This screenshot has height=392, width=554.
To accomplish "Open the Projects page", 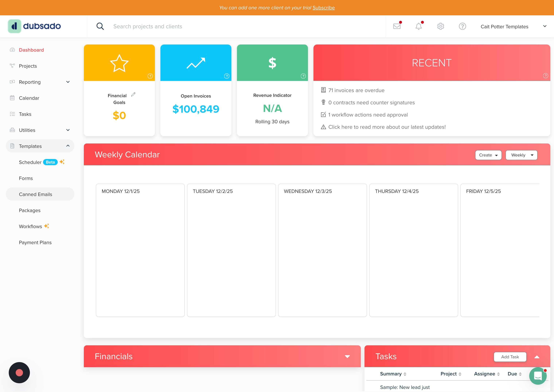I will click(28, 66).
